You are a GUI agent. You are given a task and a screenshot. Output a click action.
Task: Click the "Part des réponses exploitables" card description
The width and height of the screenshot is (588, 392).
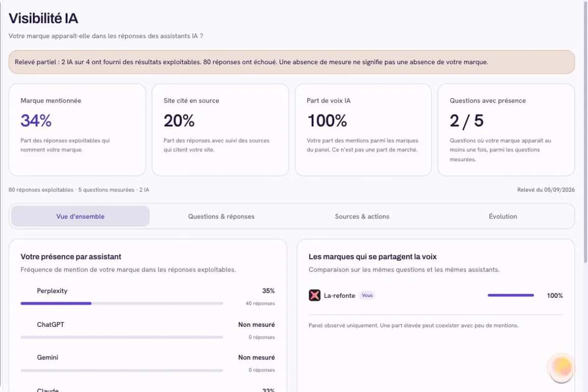pyautogui.click(x=65, y=145)
